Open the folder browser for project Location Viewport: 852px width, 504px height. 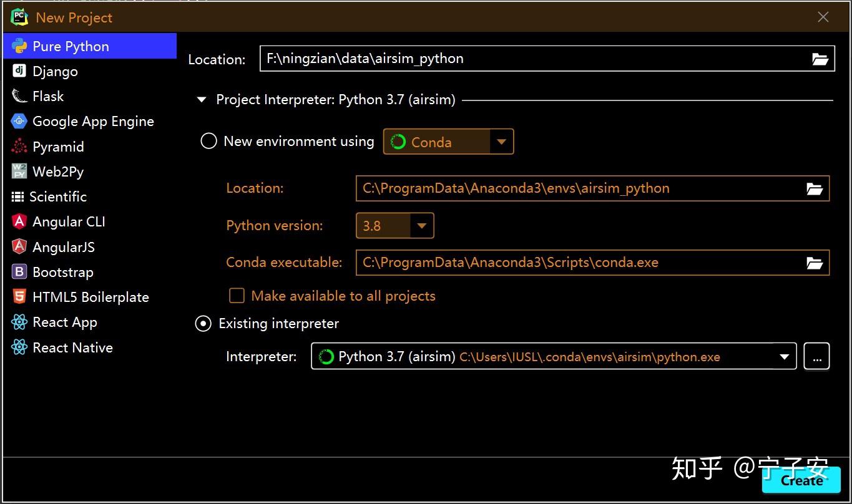coord(820,58)
